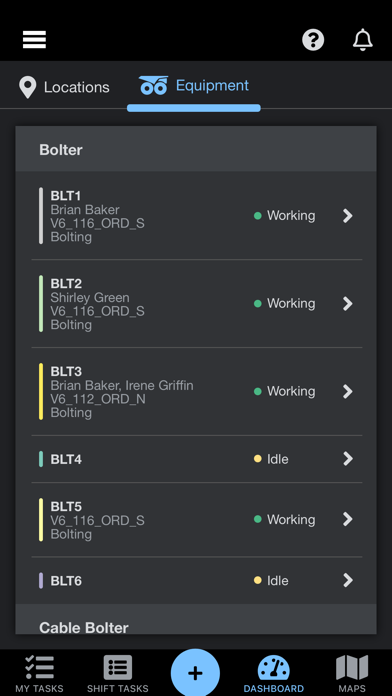Expand BLT4 details chevron

(348, 459)
